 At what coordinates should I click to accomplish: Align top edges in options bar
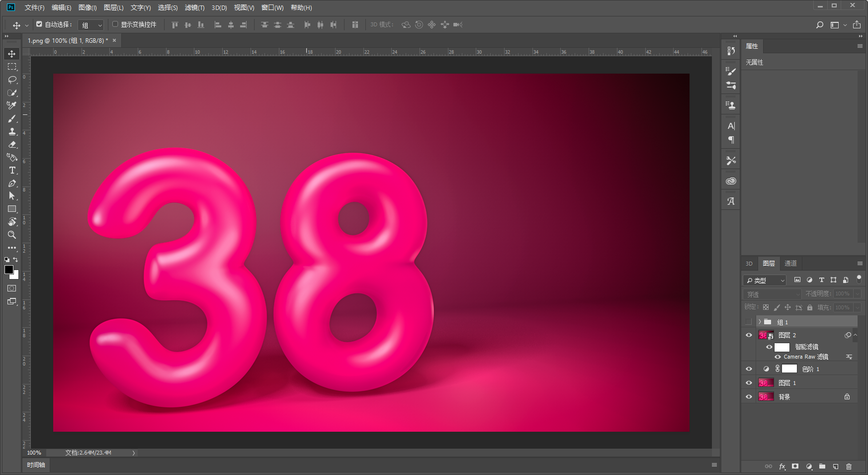point(175,25)
